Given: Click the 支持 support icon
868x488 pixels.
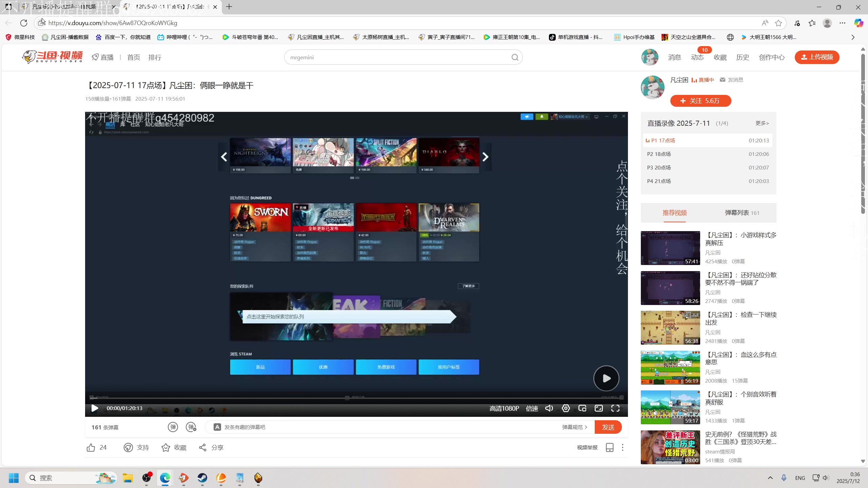Looking at the screenshot, I should [128, 447].
